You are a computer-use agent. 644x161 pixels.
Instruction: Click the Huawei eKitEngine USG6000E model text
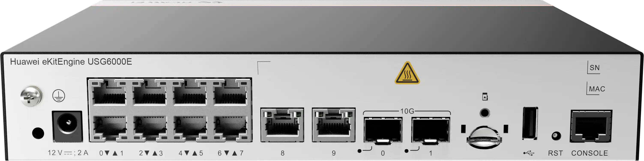click(71, 61)
